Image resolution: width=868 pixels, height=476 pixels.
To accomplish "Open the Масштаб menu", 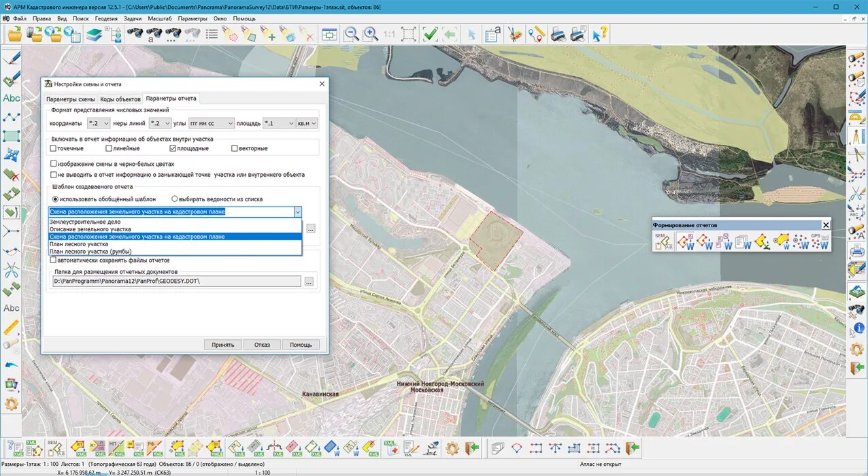I will (x=159, y=18).
